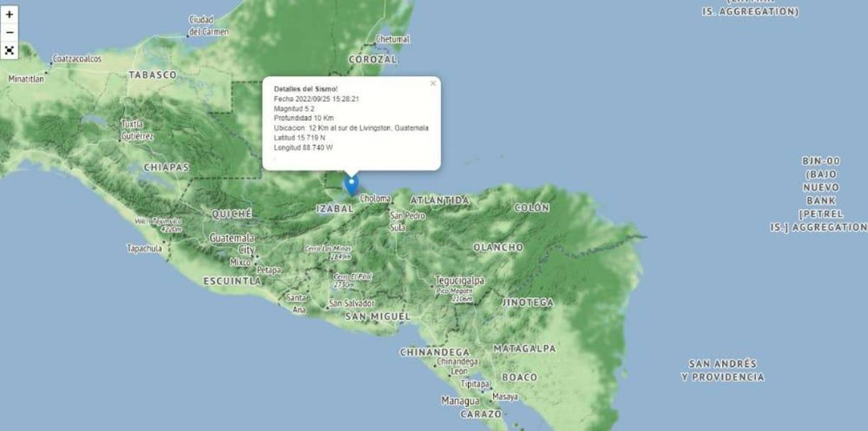Screen dimensions: 868x431
Task: Close the earthquake details popup
Action: pyautogui.click(x=433, y=82)
